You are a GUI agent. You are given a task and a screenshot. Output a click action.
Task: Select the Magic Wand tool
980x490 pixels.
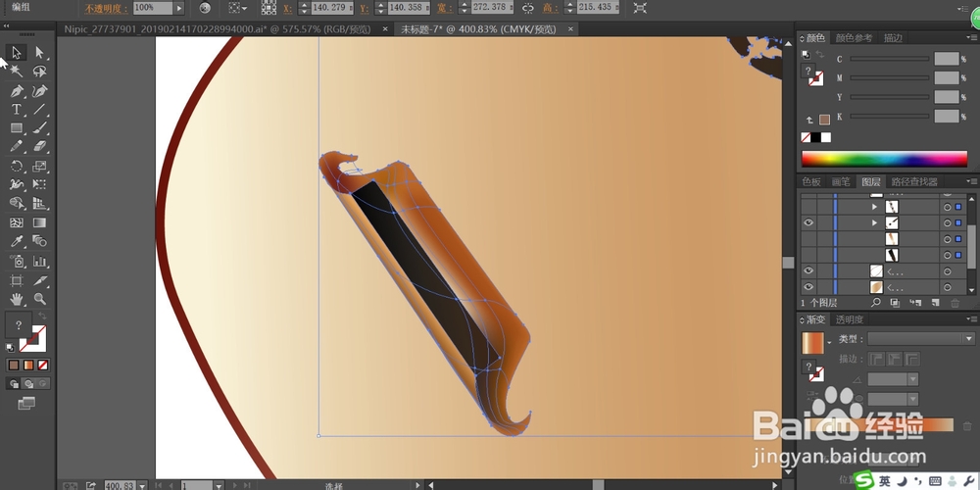coord(17,72)
